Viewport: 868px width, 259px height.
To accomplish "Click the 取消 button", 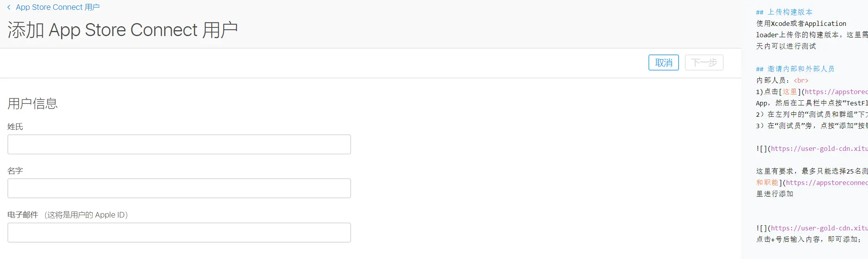I will pyautogui.click(x=664, y=63).
